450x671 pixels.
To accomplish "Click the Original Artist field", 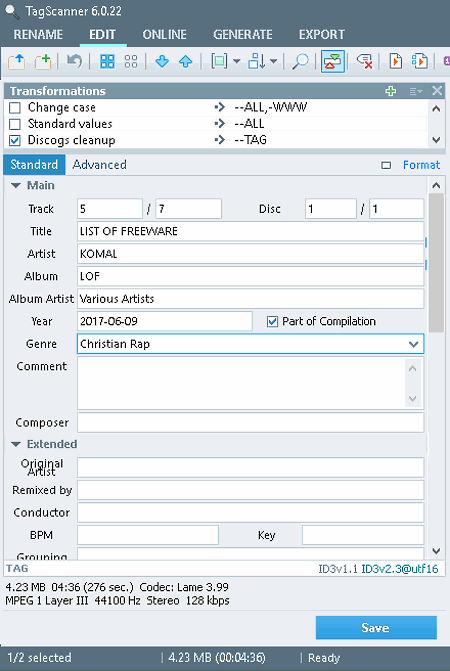I will click(251, 468).
